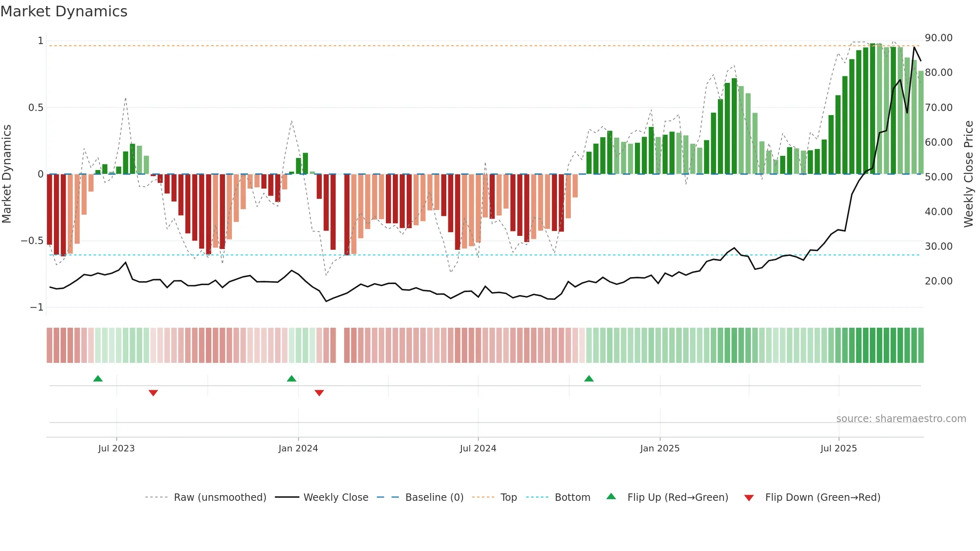Click the black Weekly Close legend line sample
This screenshot has width=980, height=551.
tap(287, 497)
